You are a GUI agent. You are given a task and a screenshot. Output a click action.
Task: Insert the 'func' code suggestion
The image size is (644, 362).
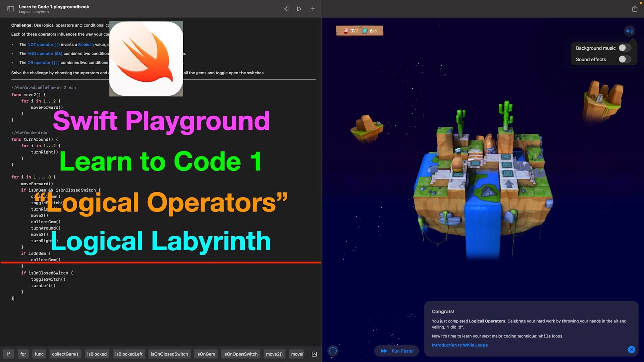point(39,354)
